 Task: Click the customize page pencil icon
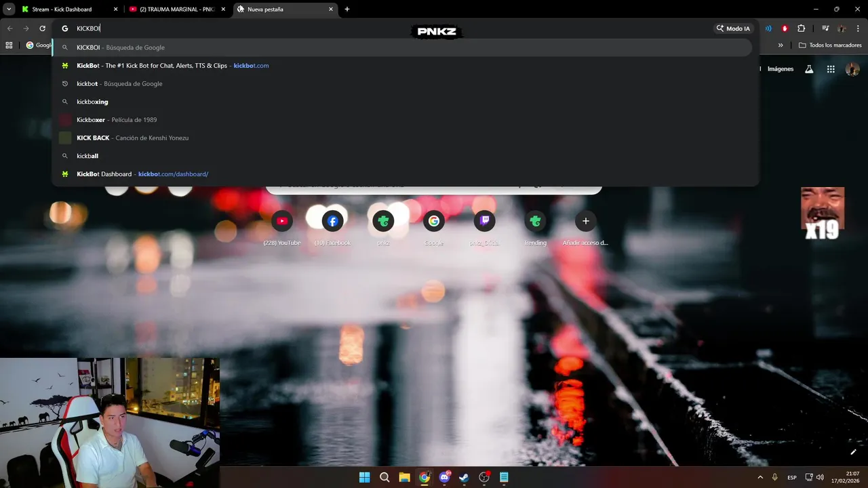pyautogui.click(x=853, y=452)
